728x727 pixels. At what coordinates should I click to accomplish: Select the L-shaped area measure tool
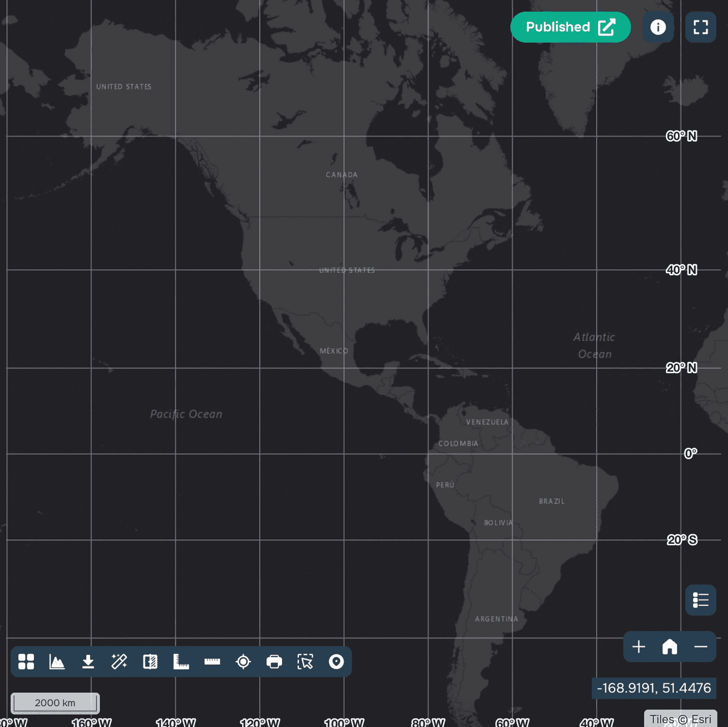tap(181, 662)
